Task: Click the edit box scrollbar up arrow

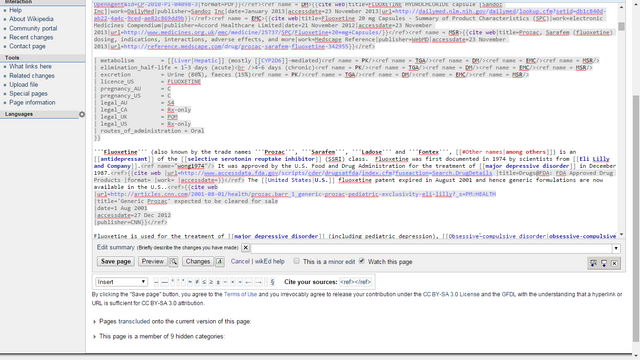Action: tap(621, 7)
